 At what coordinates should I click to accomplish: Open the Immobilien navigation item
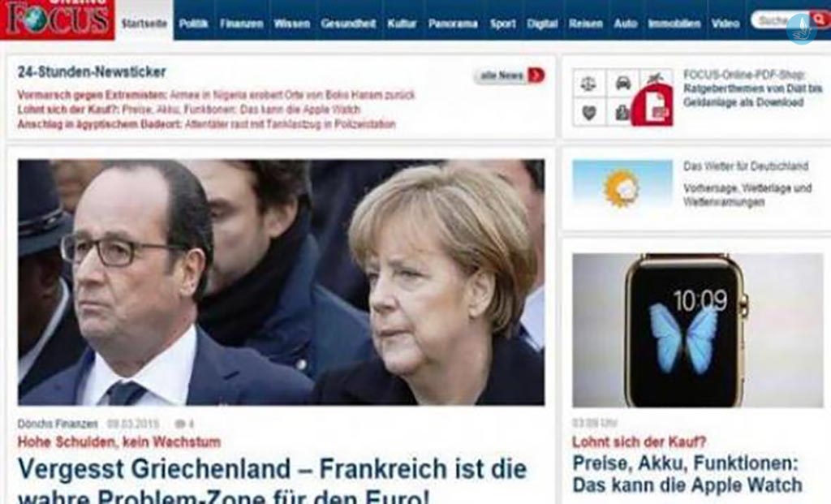pos(674,24)
